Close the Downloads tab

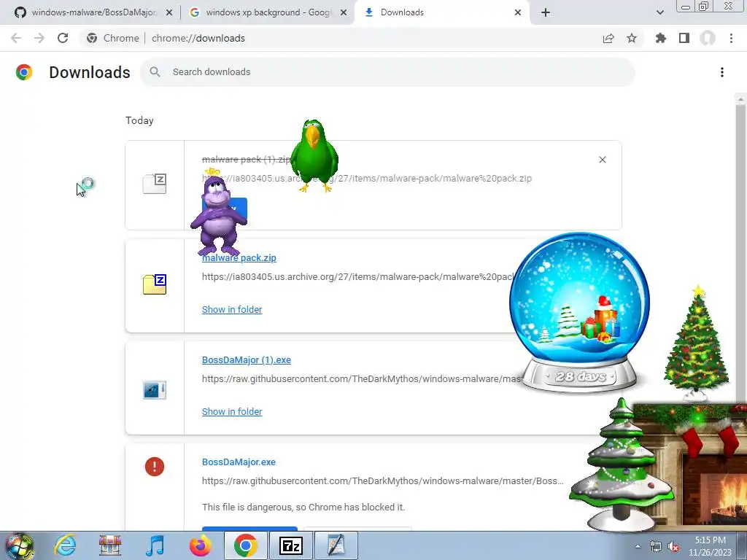pyautogui.click(x=518, y=12)
